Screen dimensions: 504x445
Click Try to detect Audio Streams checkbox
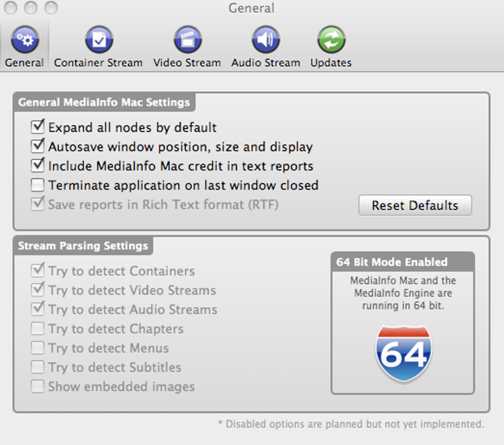pos(38,309)
